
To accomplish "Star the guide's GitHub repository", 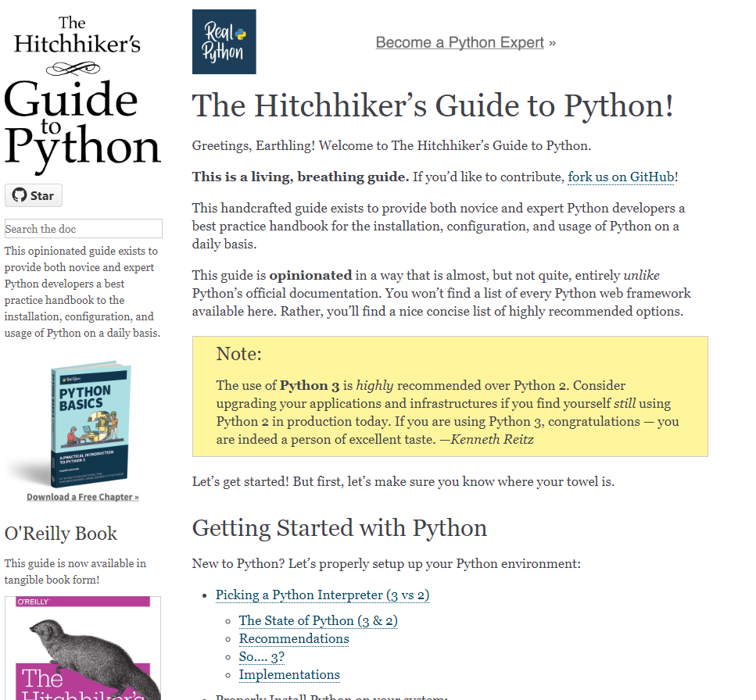I will [x=33, y=195].
